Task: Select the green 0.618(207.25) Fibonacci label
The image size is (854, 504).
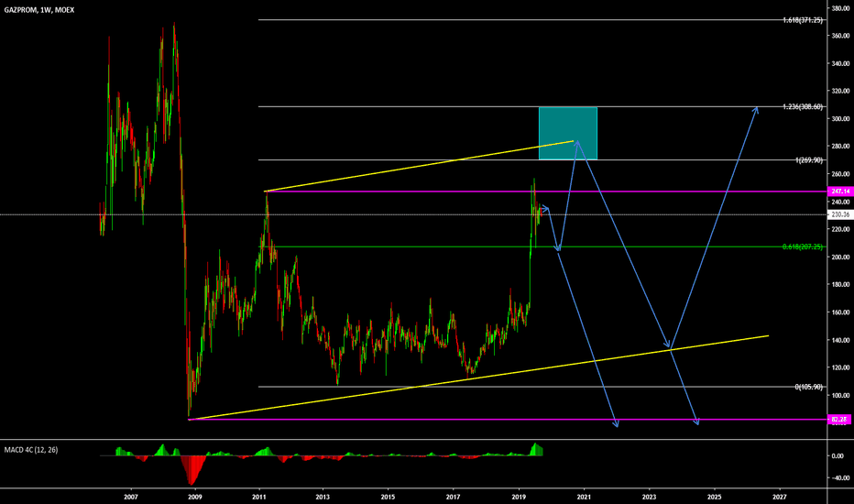Action: [x=803, y=247]
